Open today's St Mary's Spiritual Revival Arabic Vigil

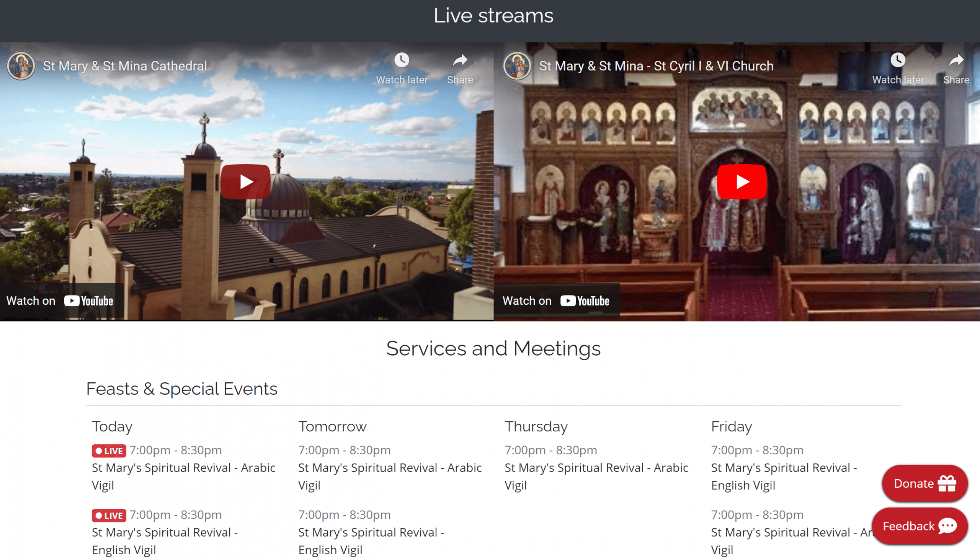(x=183, y=468)
